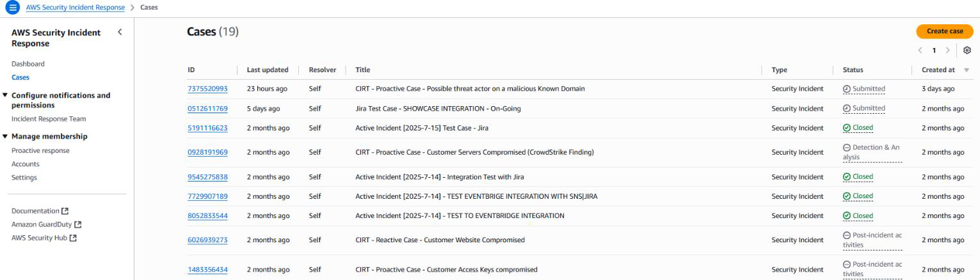Click external link icon beside Documentation
The width and height of the screenshot is (980, 280).
coord(65,211)
